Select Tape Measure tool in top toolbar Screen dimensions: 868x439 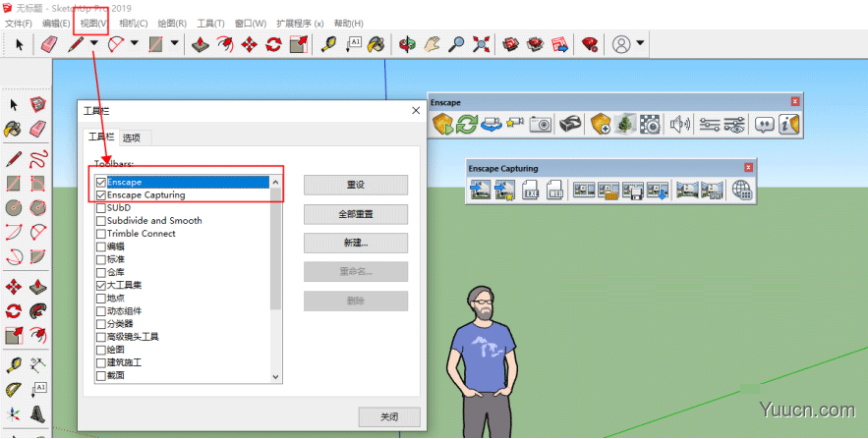(x=329, y=44)
